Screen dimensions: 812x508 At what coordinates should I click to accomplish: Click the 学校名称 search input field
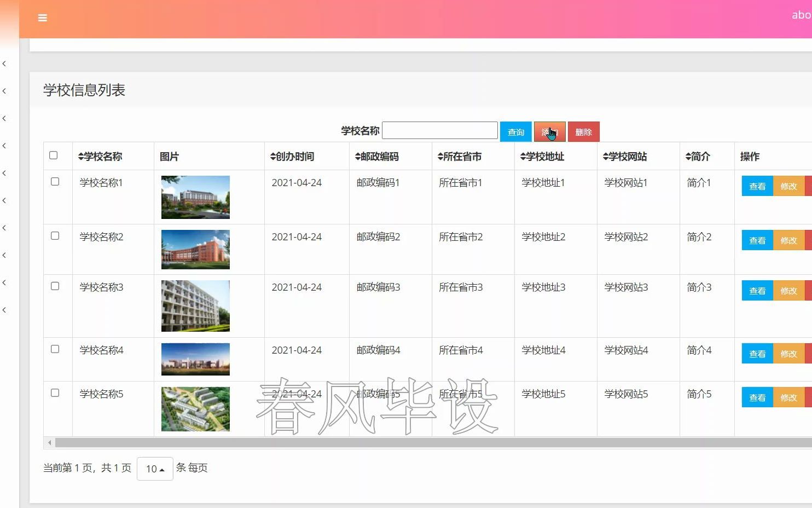(439, 130)
